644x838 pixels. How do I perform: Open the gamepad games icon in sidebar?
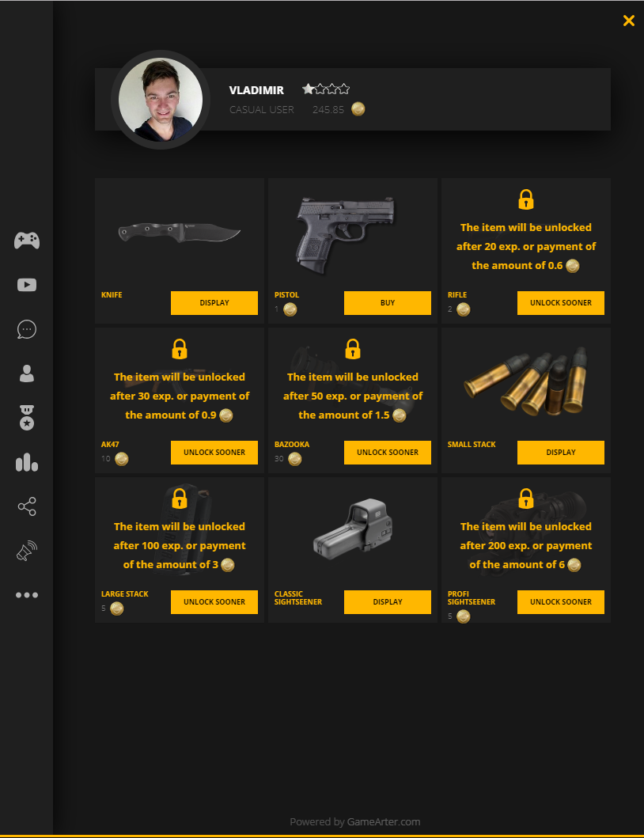click(x=27, y=241)
